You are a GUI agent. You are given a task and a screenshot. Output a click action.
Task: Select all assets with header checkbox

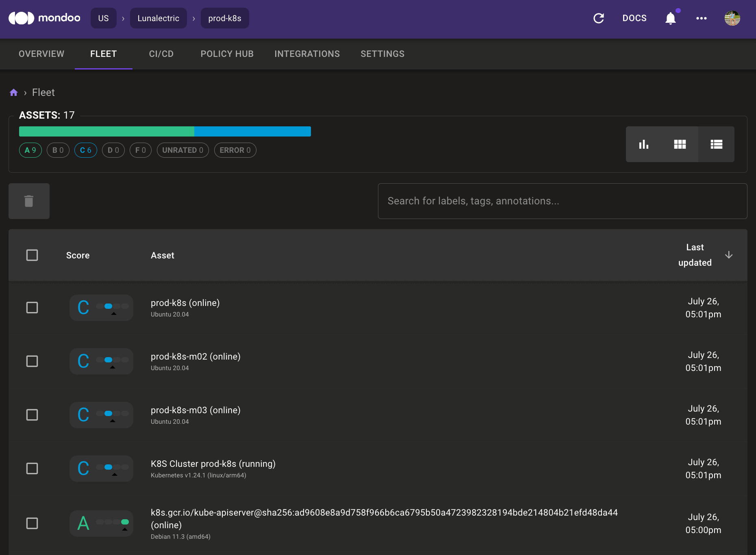[x=32, y=255]
